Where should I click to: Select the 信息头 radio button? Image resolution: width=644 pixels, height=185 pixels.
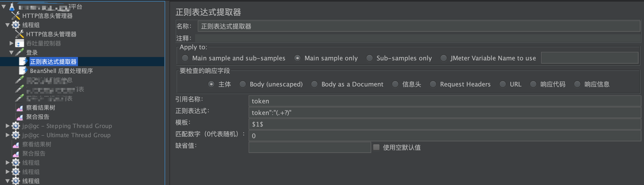point(395,84)
